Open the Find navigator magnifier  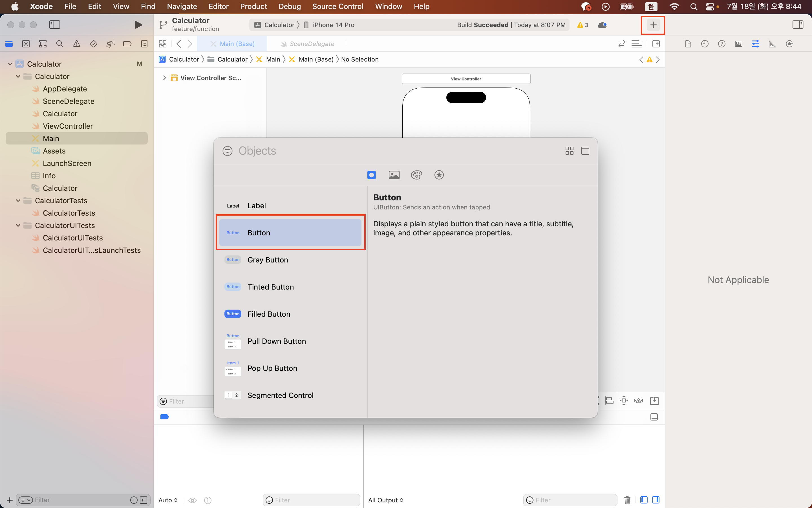[60, 44]
